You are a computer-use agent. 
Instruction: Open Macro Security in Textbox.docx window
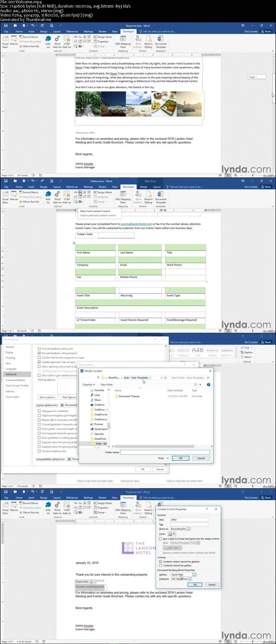29,202
